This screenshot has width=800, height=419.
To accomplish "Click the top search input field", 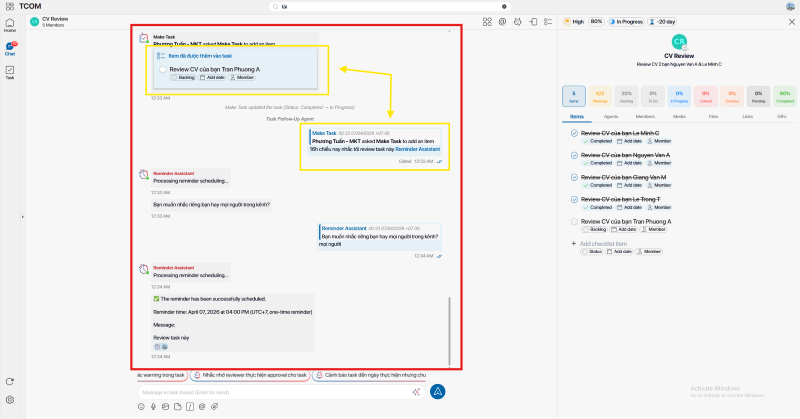I will 390,7.
